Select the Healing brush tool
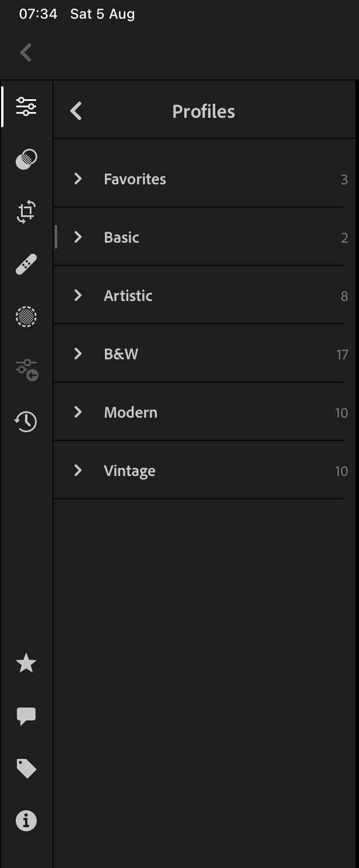Viewport: 359px width, 868px height. point(26,265)
